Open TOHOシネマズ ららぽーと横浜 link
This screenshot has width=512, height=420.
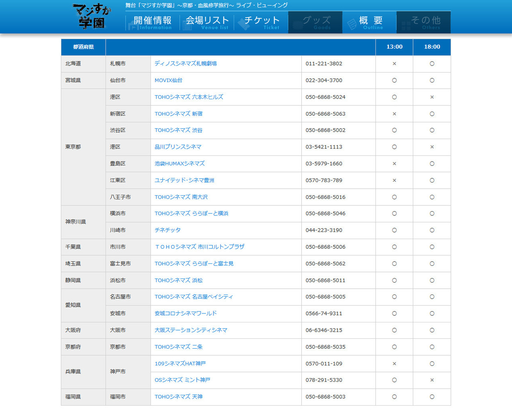(191, 213)
